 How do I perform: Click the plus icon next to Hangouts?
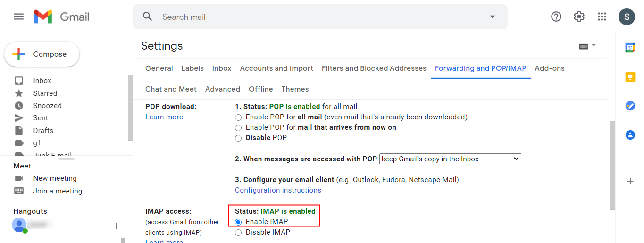coord(116,226)
